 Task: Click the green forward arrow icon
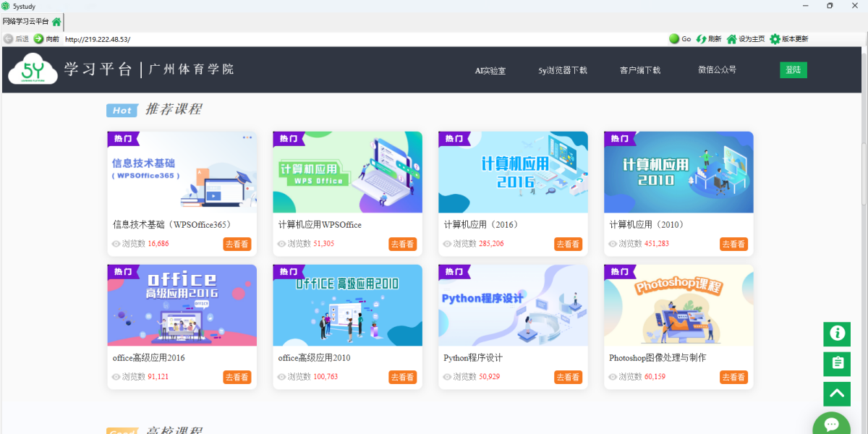(x=38, y=39)
